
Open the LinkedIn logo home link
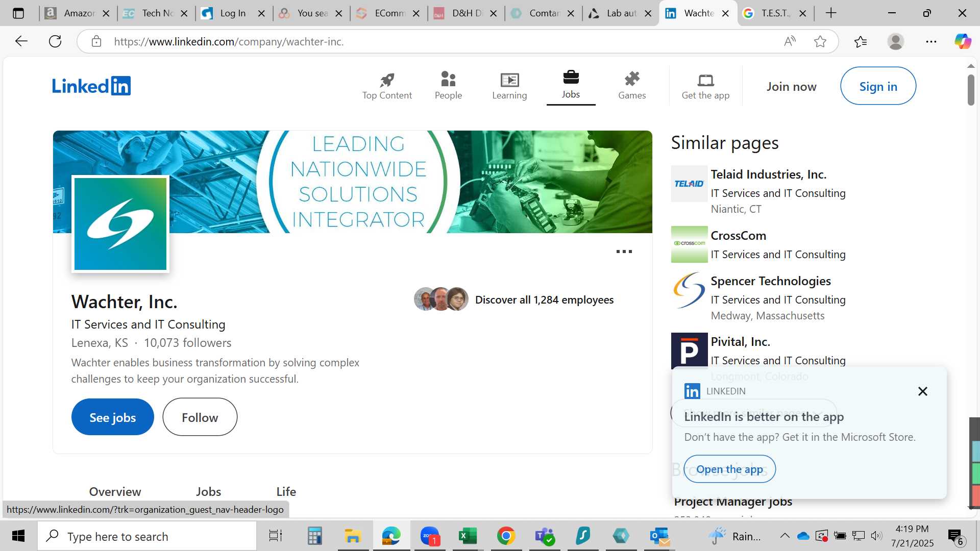tap(91, 86)
